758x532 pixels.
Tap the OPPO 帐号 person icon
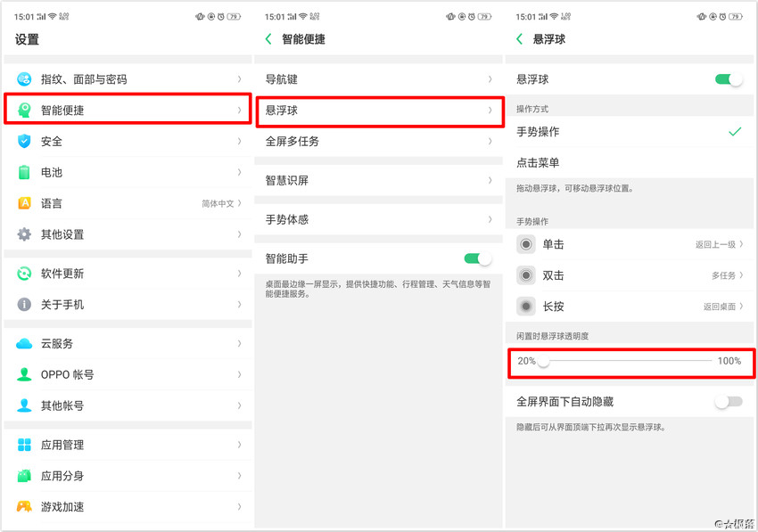point(25,374)
